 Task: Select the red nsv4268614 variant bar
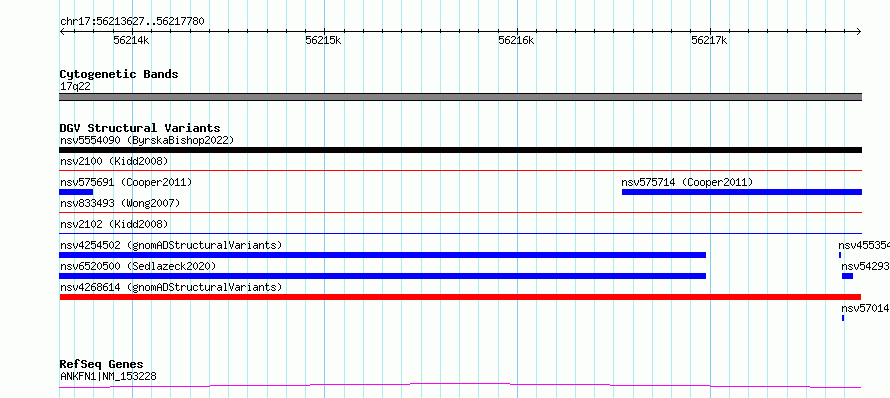[x=460, y=297]
